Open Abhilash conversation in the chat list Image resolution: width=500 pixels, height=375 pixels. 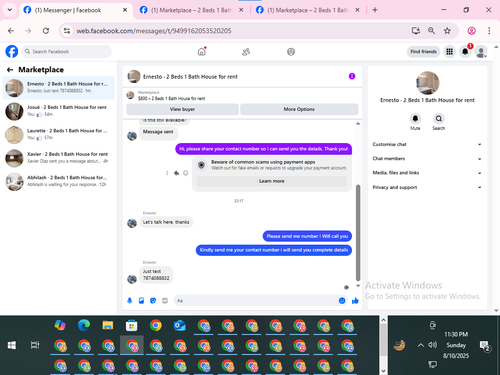pos(59,181)
